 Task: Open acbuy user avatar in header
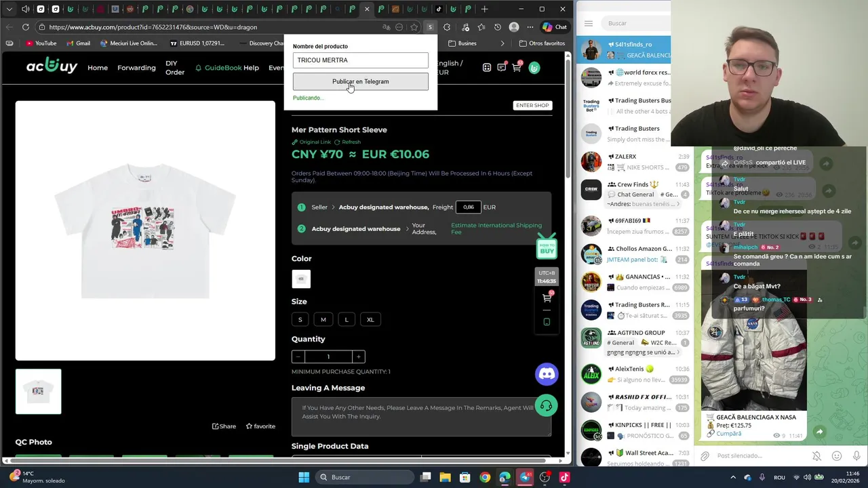(534, 68)
